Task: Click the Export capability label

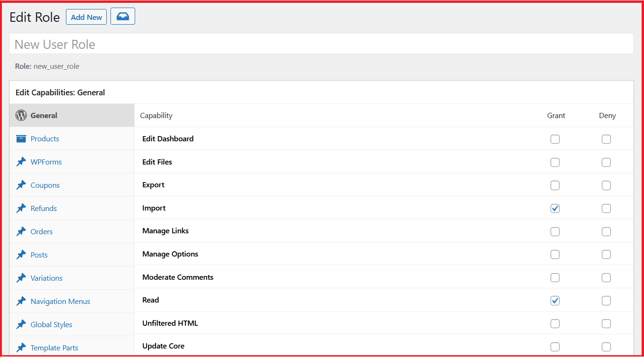Action: [x=153, y=185]
